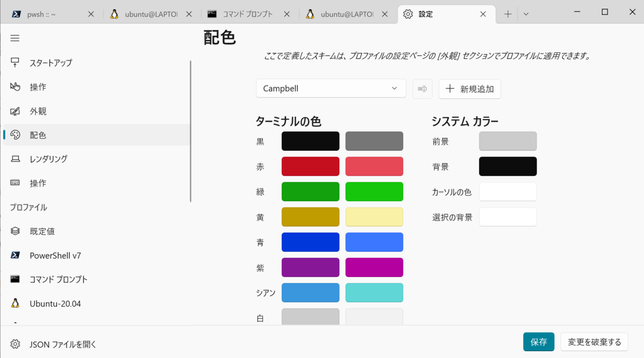Click the gear icon beside JSON ファイルを開く
644x358 pixels.
coord(15,344)
